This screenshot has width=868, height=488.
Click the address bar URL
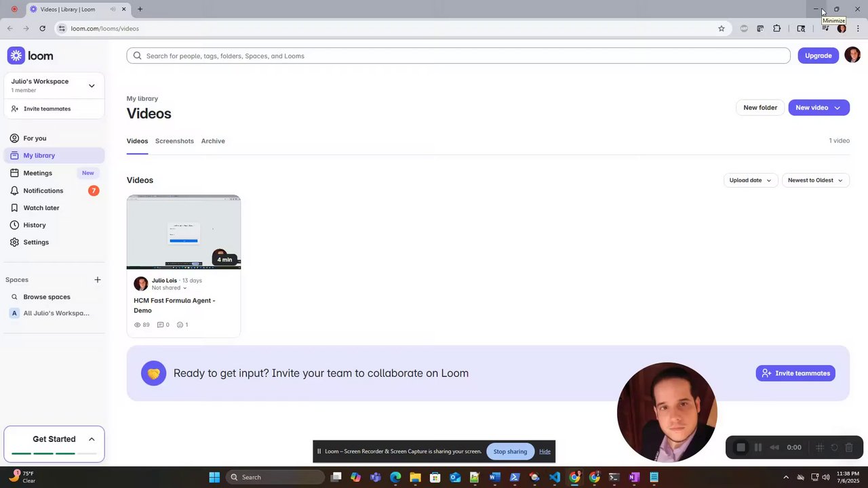click(105, 28)
